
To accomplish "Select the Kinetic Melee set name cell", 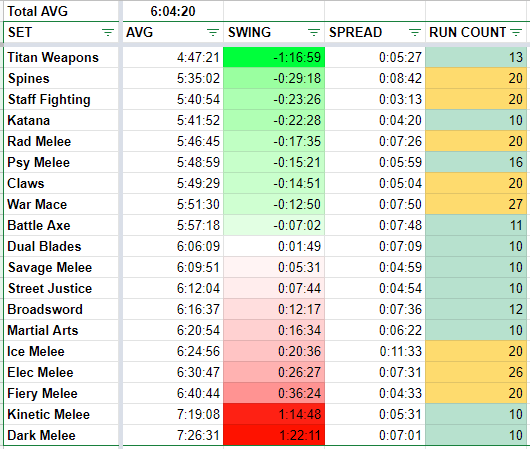I will pyautogui.click(x=61, y=414).
